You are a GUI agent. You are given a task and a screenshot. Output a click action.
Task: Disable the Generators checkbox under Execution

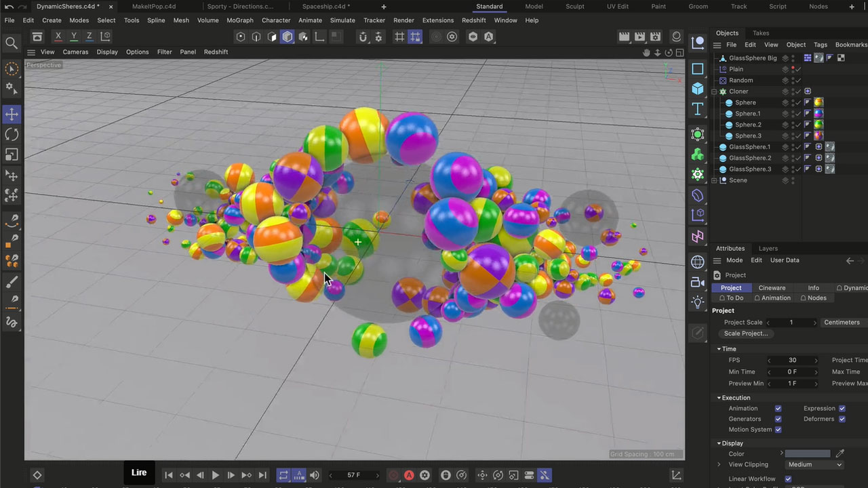pyautogui.click(x=778, y=419)
